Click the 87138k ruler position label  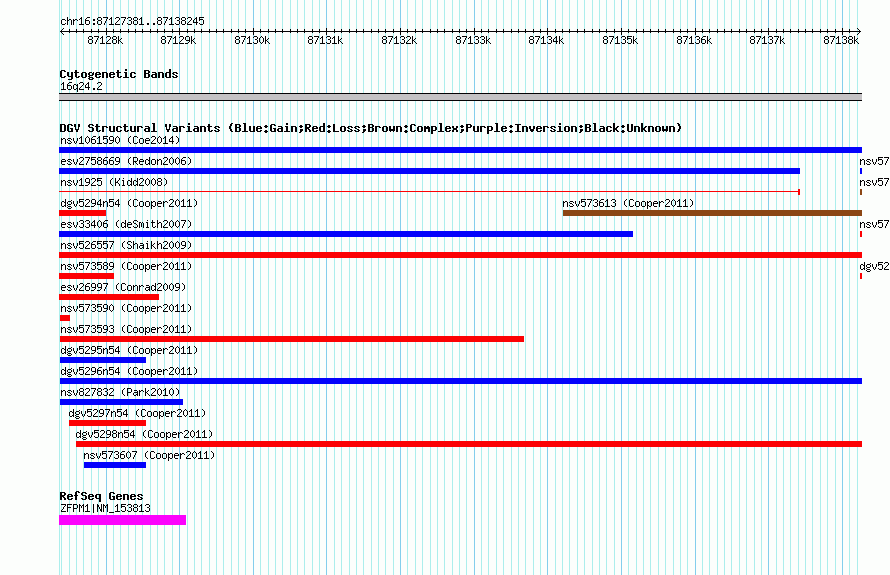[x=841, y=40]
